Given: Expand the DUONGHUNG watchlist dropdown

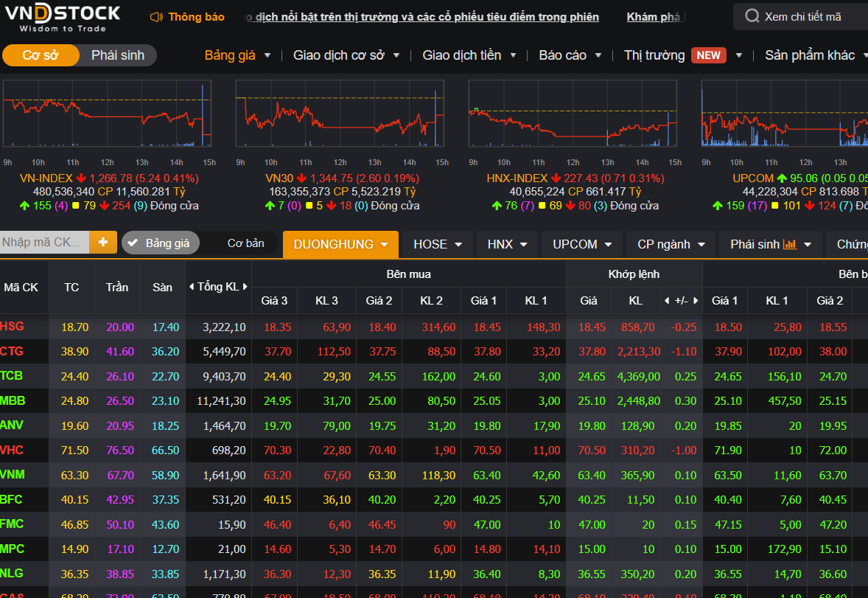Looking at the screenshot, I should [x=340, y=244].
